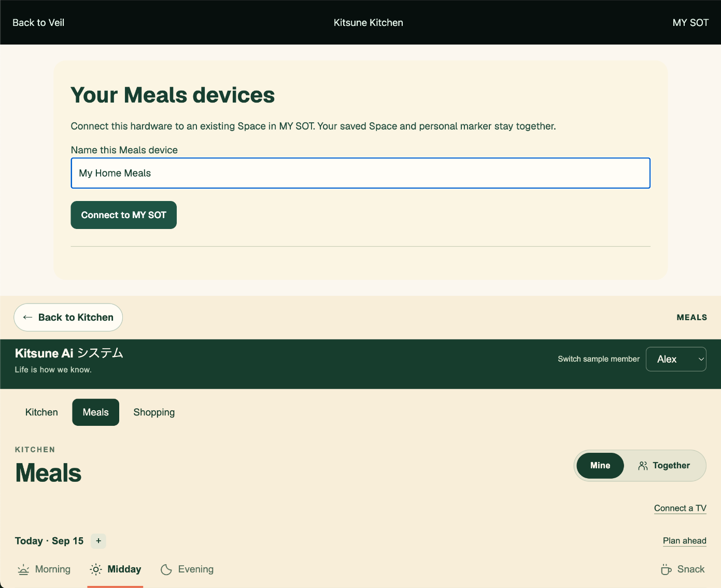Screen dimensions: 721x588
Task: Click the Back to Kitchen button
Action: pyautogui.click(x=68, y=317)
